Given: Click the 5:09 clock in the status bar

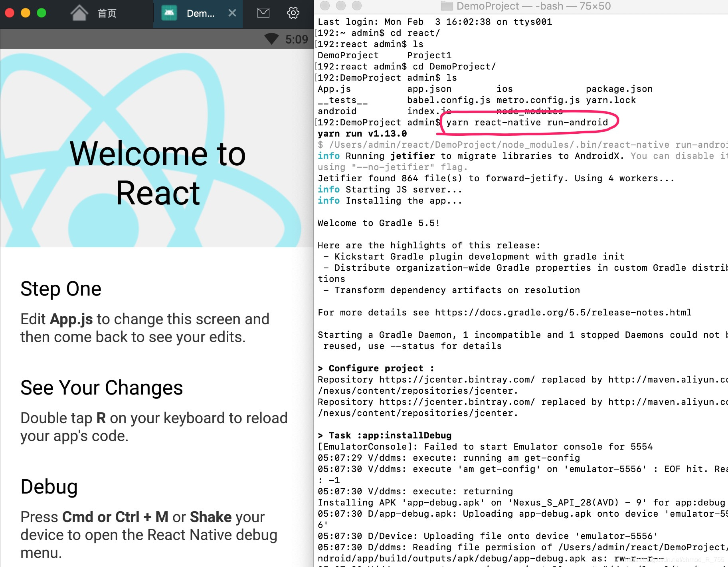Looking at the screenshot, I should [x=297, y=39].
